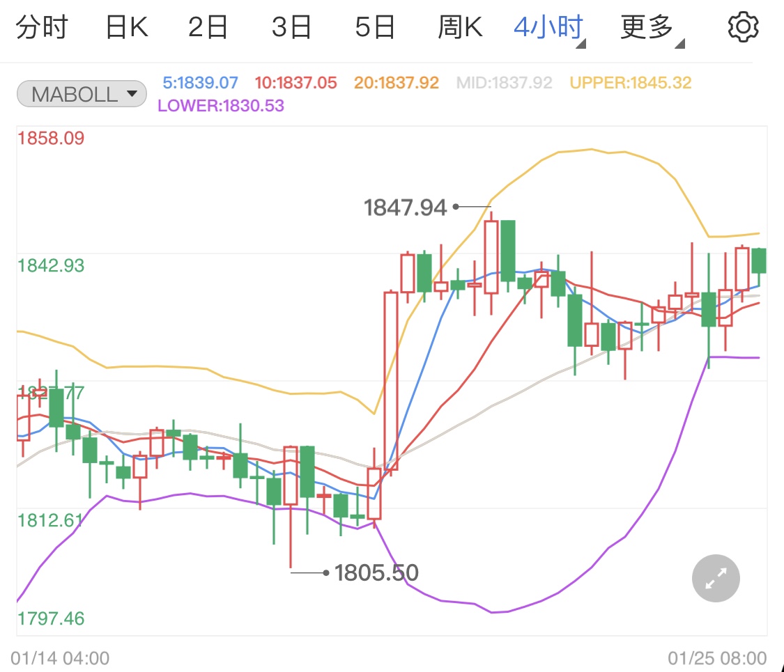
Task: Click the 1842.93 price axis label
Action: 51,265
